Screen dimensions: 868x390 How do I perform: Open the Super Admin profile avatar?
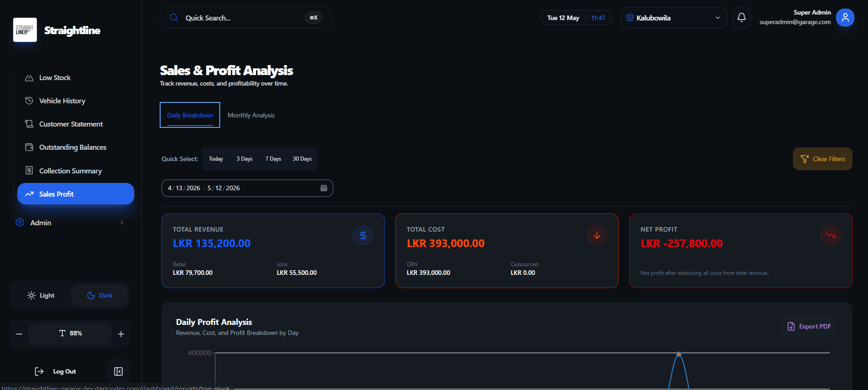[x=845, y=18]
